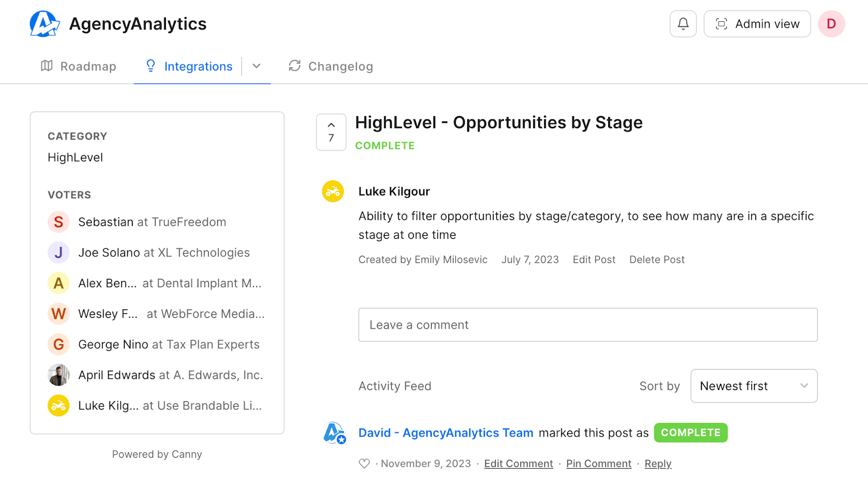Switch to the Roadmap tab
This screenshot has width=868, height=499.
[79, 66]
